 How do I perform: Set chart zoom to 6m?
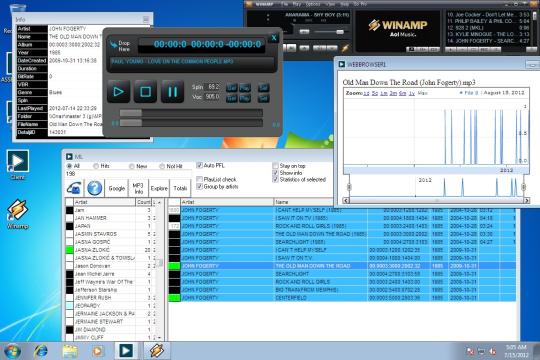402,93
